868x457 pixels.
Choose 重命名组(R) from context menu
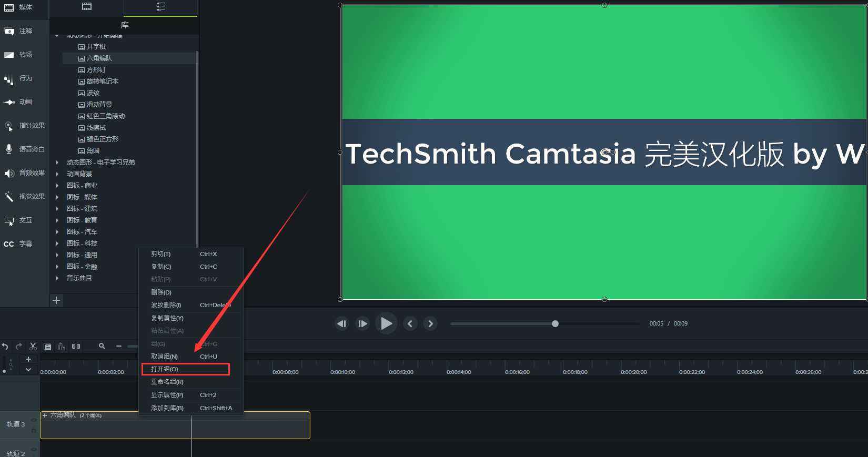click(x=191, y=382)
